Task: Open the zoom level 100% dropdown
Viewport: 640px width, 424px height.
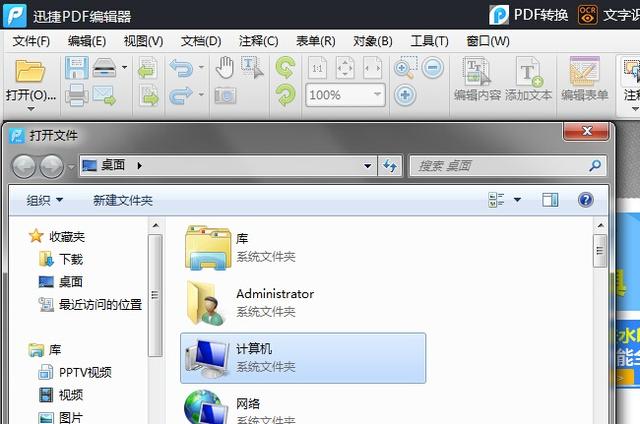Action: [377, 95]
